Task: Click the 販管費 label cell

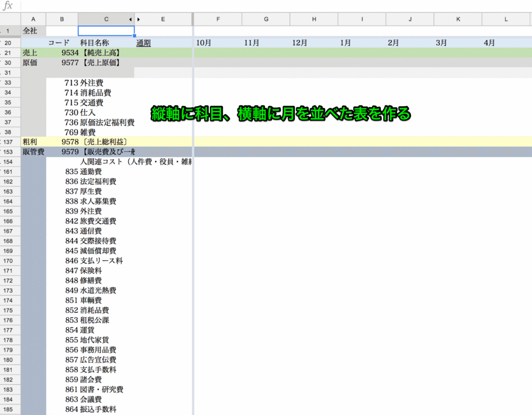Action: click(x=33, y=151)
